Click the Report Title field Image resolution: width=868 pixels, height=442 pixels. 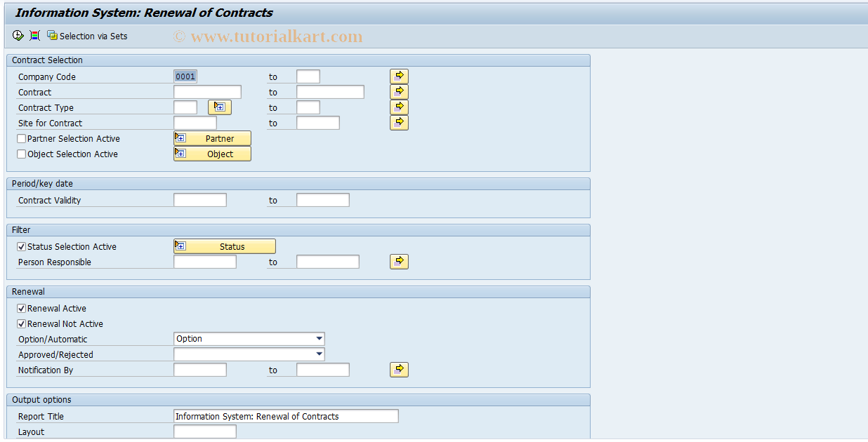(x=286, y=416)
